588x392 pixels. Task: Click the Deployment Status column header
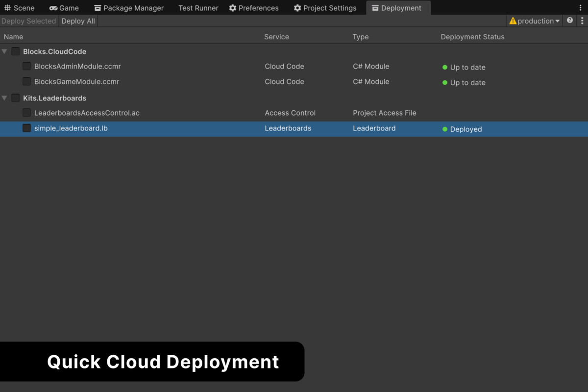472,37
